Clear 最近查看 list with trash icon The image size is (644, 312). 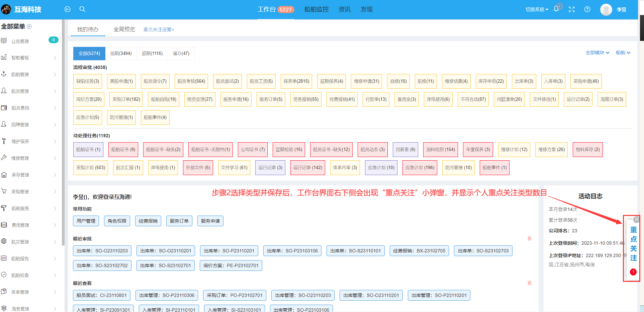(529, 283)
